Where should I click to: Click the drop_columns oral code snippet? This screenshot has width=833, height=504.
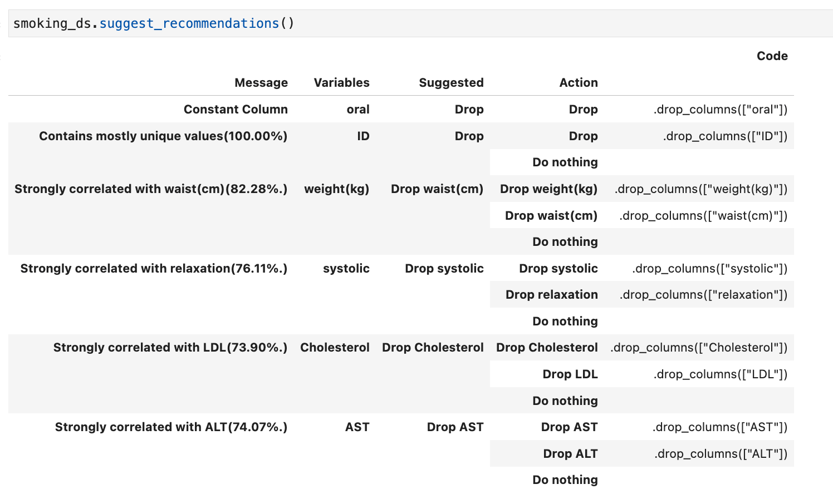click(x=721, y=109)
